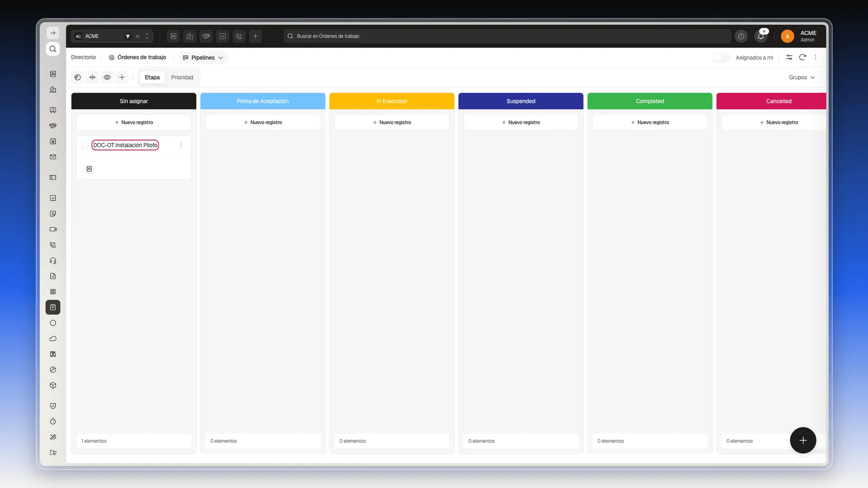Open the Grupos dropdown
Screen dimensions: 868x488
[802, 77]
